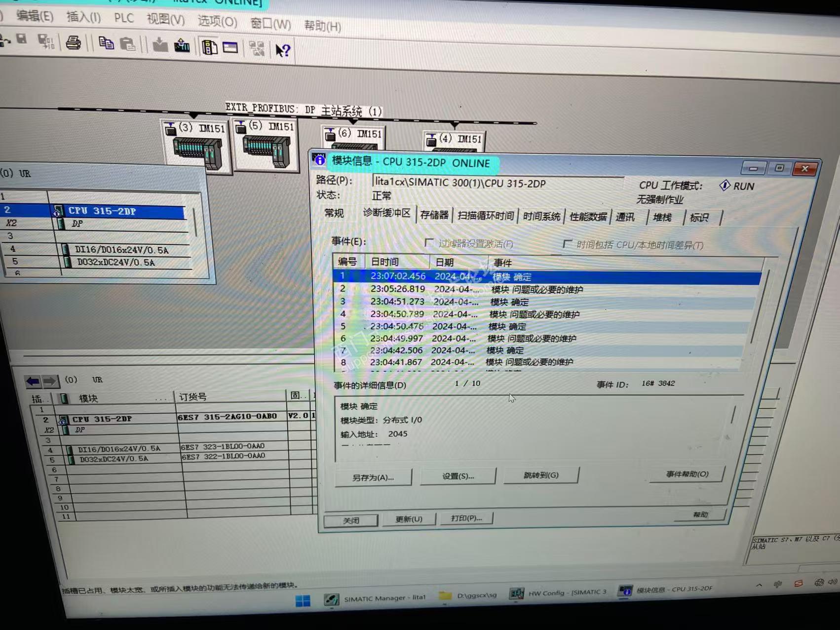Click the address overview window toolbar icon
Viewport: 840px width, 630px height.
(x=230, y=48)
